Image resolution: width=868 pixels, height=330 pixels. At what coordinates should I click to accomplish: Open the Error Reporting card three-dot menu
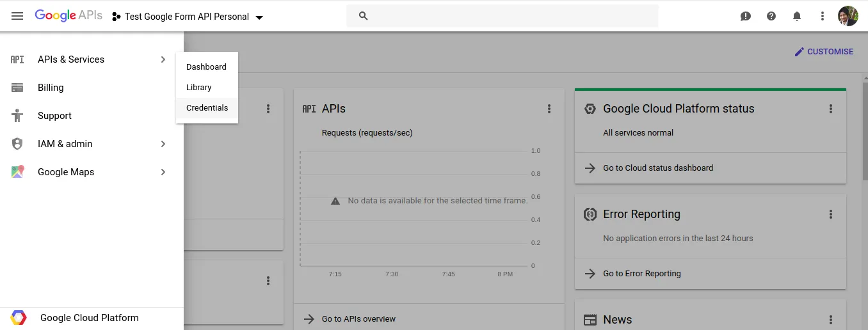tap(831, 214)
